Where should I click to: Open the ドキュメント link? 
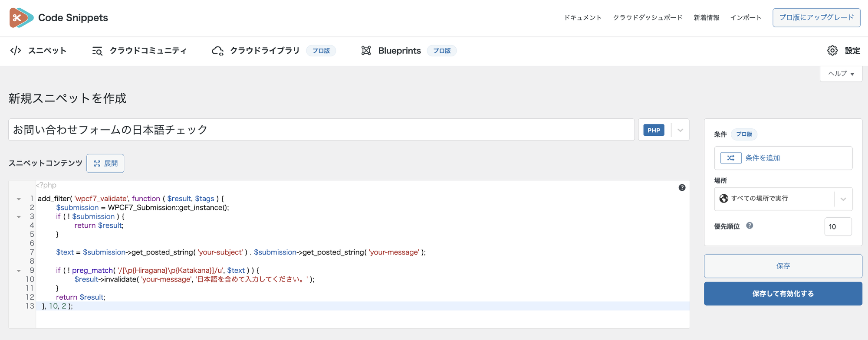[583, 18]
